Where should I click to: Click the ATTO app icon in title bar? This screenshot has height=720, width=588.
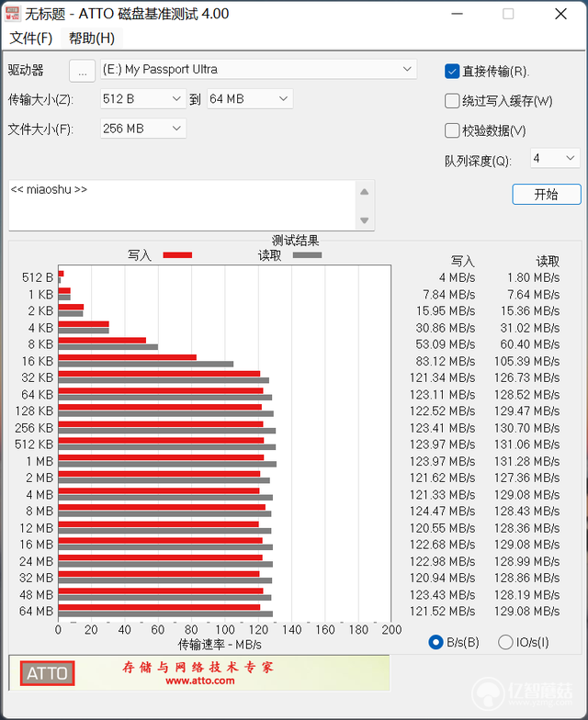[x=12, y=14]
